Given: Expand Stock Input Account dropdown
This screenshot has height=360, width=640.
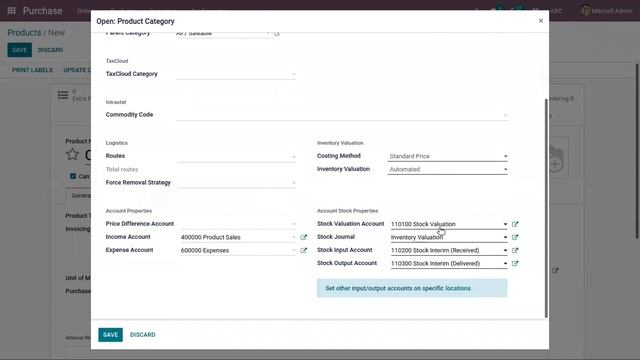Looking at the screenshot, I should coord(505,250).
